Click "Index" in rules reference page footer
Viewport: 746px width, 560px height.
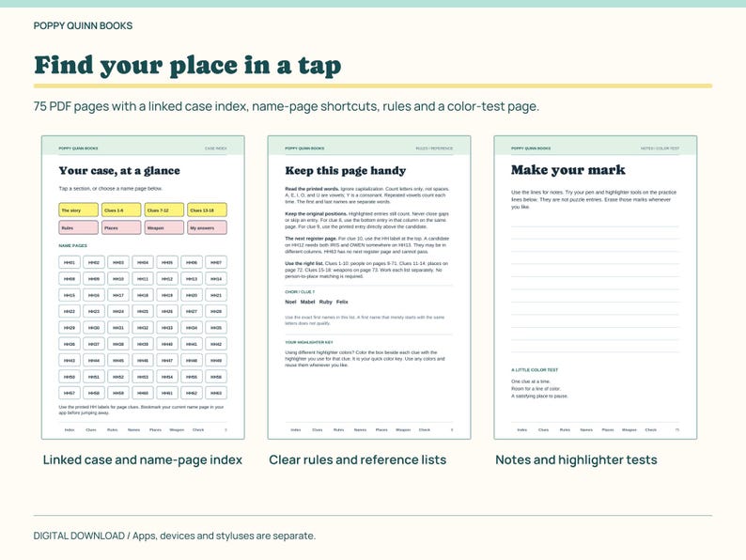click(296, 429)
